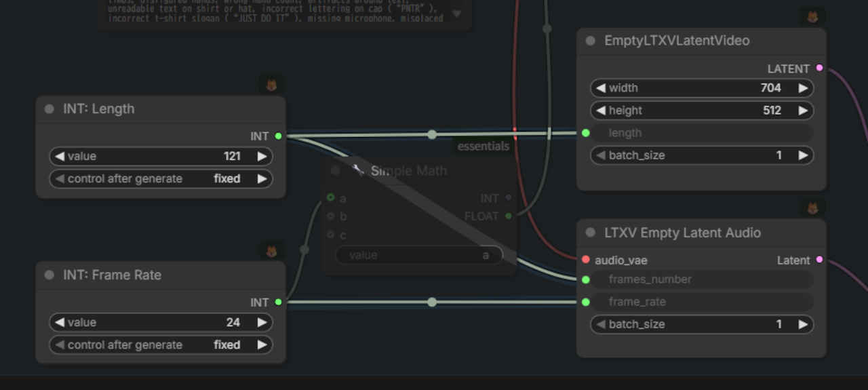Expand the negative prompt text box arrow

point(456,14)
